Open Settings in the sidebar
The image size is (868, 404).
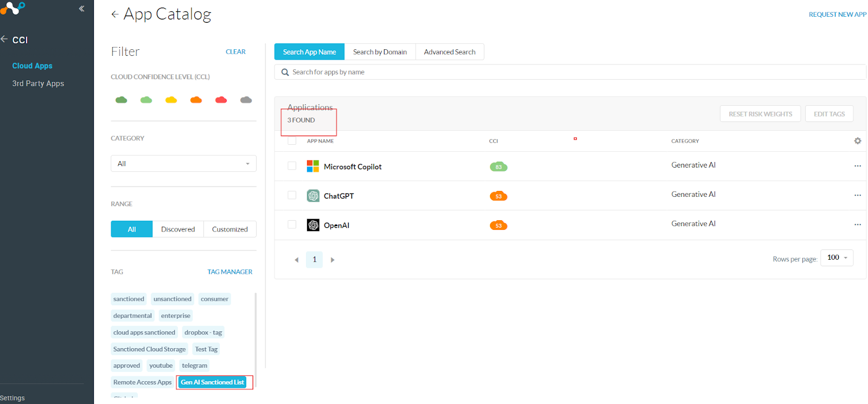pyautogui.click(x=12, y=398)
